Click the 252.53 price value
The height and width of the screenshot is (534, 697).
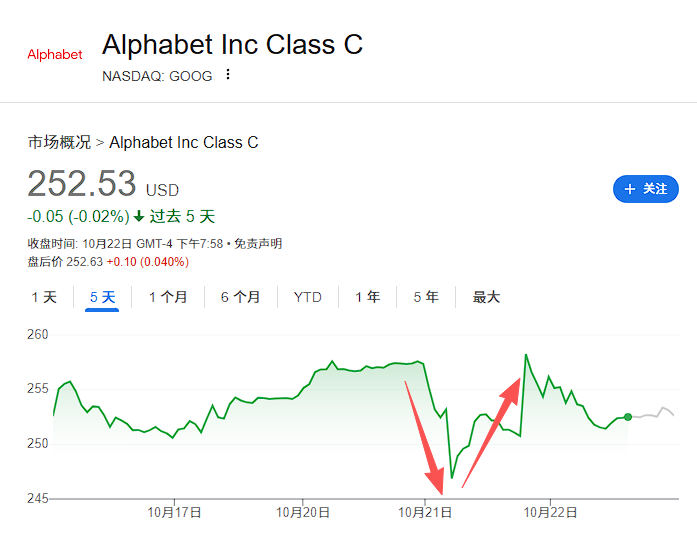(x=81, y=184)
